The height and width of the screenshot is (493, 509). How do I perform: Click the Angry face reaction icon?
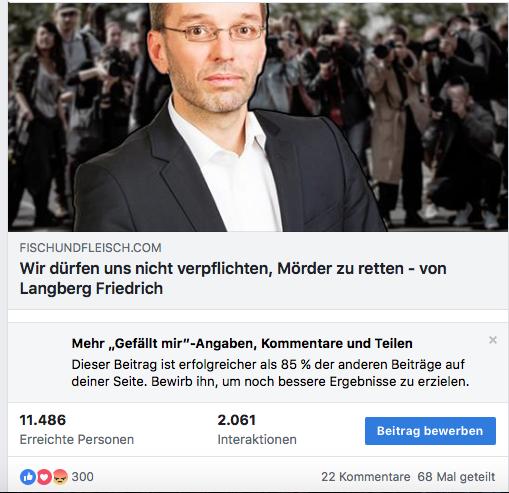coord(60,477)
